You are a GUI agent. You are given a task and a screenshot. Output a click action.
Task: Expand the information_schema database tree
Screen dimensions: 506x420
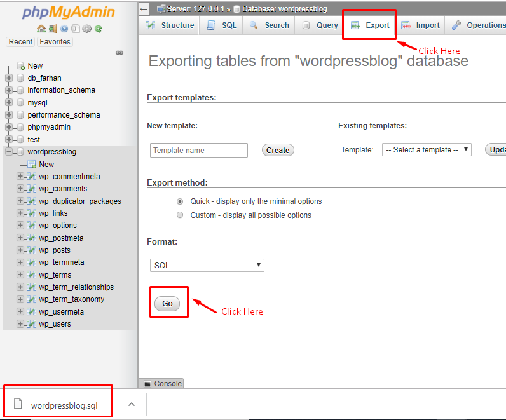click(9, 90)
